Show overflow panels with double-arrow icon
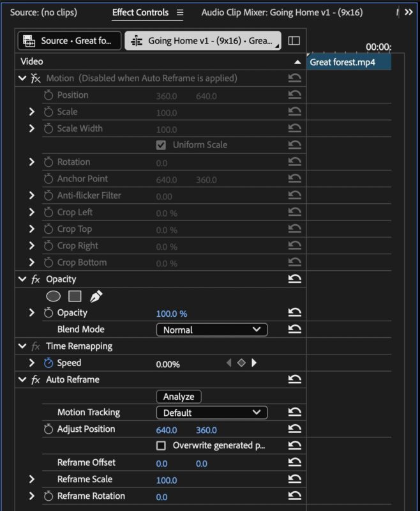 (409, 12)
